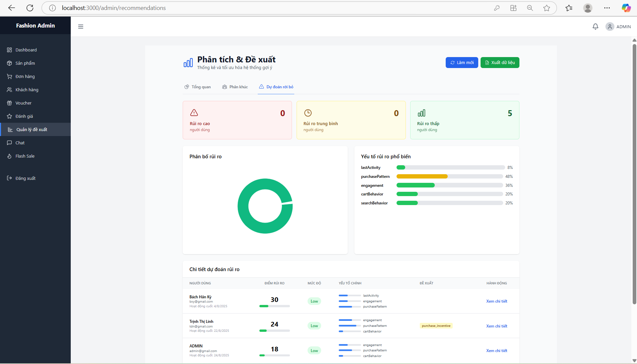Switch to the Tổng quan tab

pos(198,87)
